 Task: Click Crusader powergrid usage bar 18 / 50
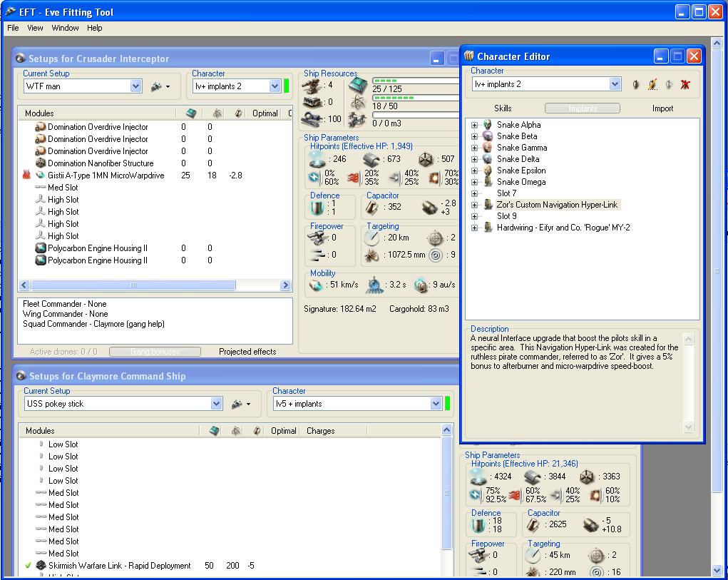tap(415, 98)
